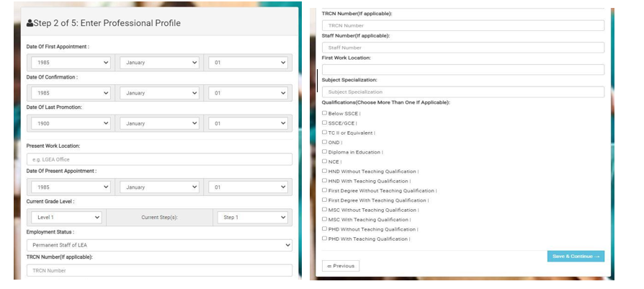The width and height of the screenshot is (644, 289).
Task: Select the NCE qualification checkbox
Action: [325, 161]
